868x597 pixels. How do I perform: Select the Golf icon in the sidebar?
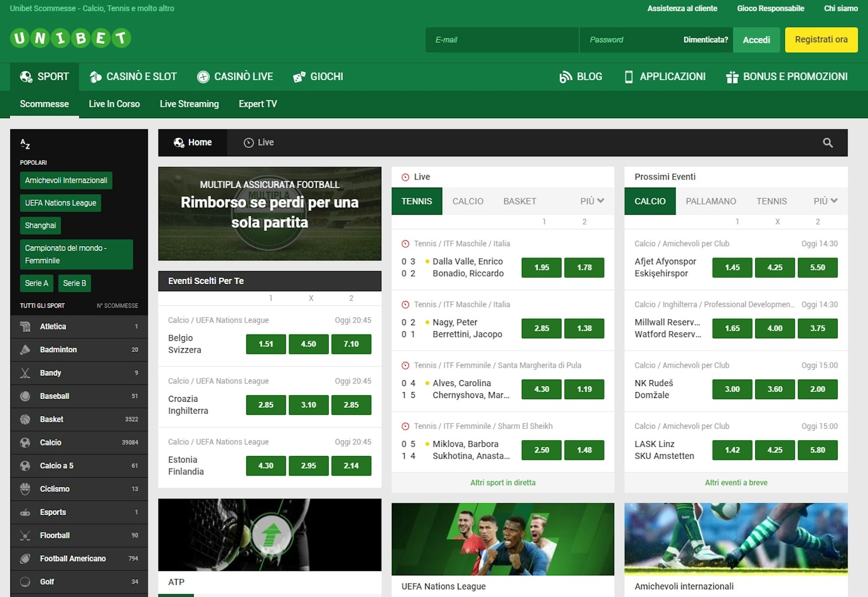pyautogui.click(x=25, y=581)
